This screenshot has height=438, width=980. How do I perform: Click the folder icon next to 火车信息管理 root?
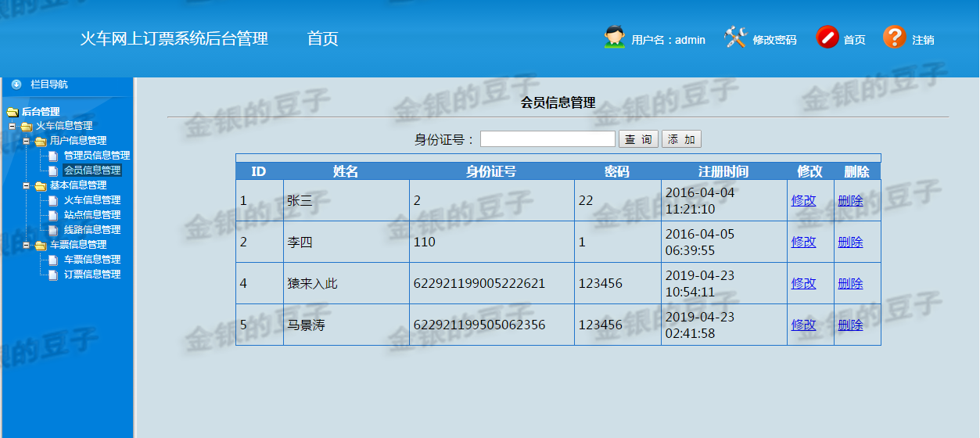pyautogui.click(x=27, y=126)
